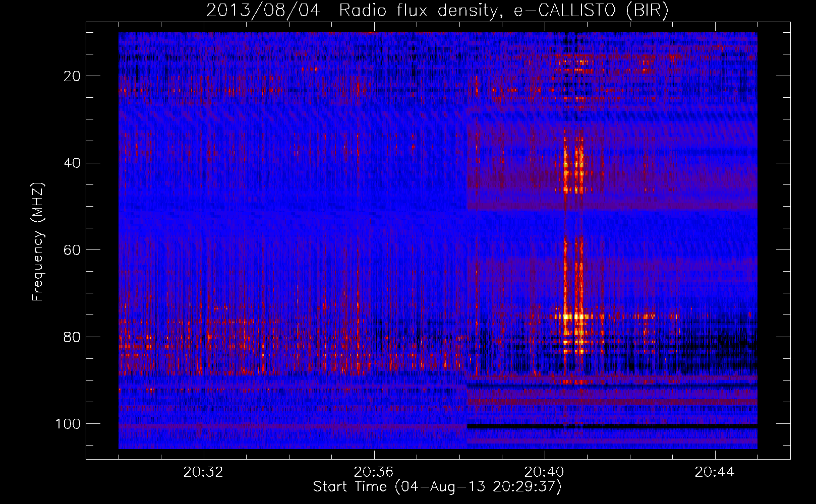Click the 60 MHz frequency tick label
Viewport: 816px width, 504px height.
coord(73,250)
